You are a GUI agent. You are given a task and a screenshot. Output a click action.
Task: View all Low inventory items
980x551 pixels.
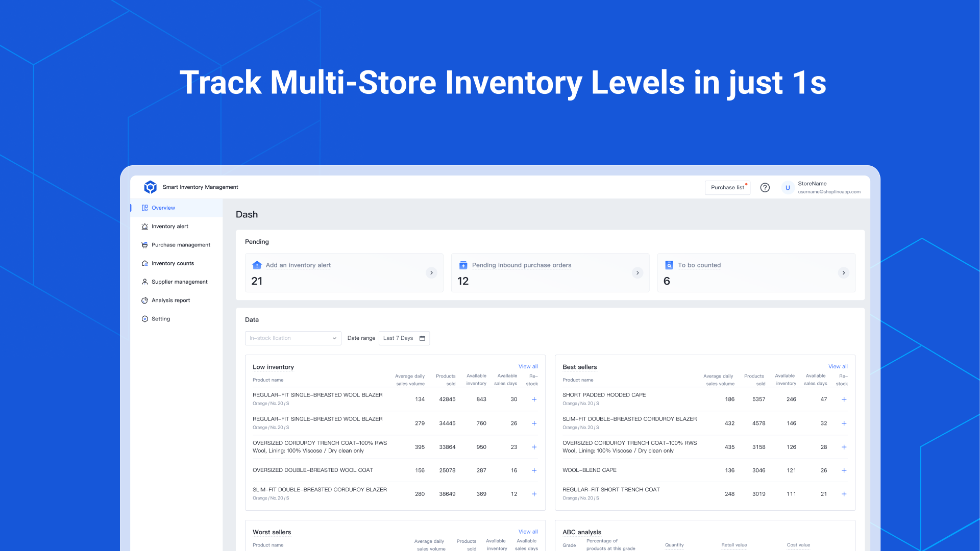[528, 367]
